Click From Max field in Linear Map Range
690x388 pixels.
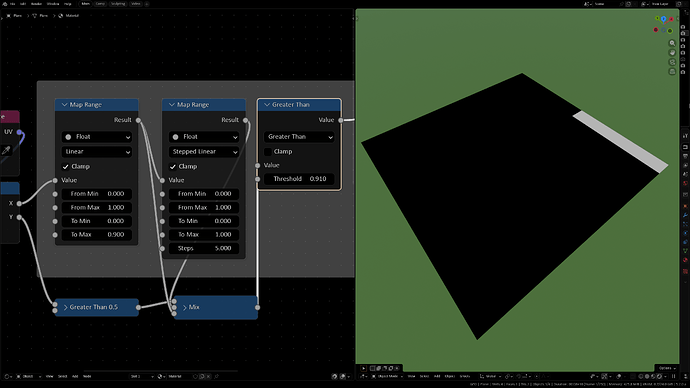[97, 207]
